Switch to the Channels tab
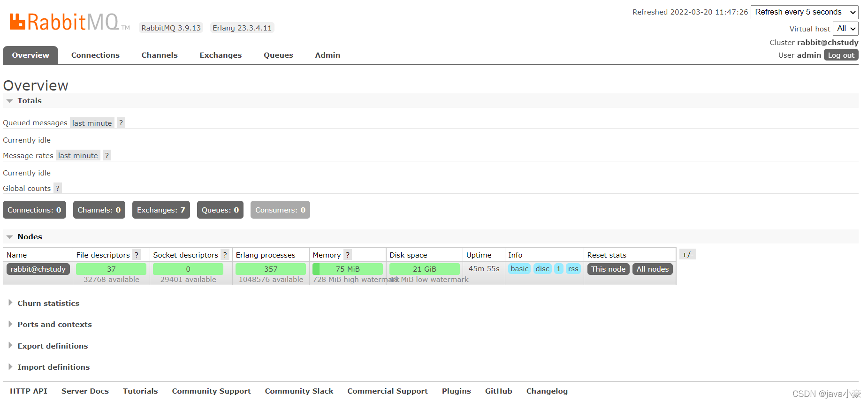 (160, 55)
